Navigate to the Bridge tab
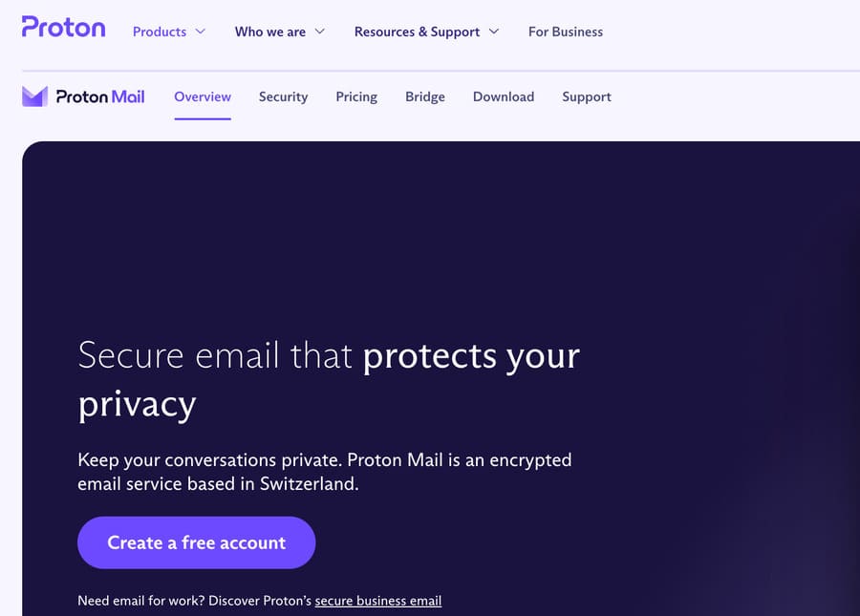 point(425,96)
